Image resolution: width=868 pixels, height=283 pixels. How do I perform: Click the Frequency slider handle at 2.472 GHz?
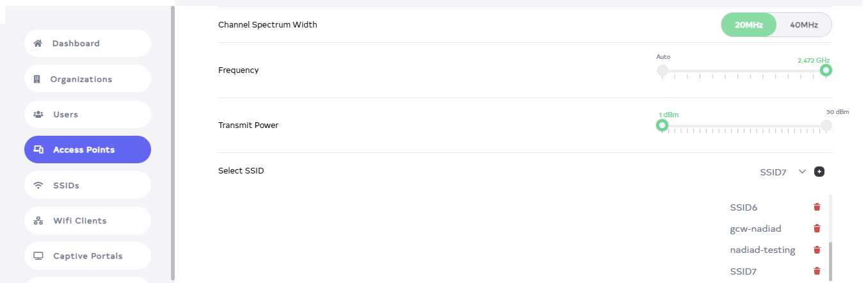coord(826,70)
